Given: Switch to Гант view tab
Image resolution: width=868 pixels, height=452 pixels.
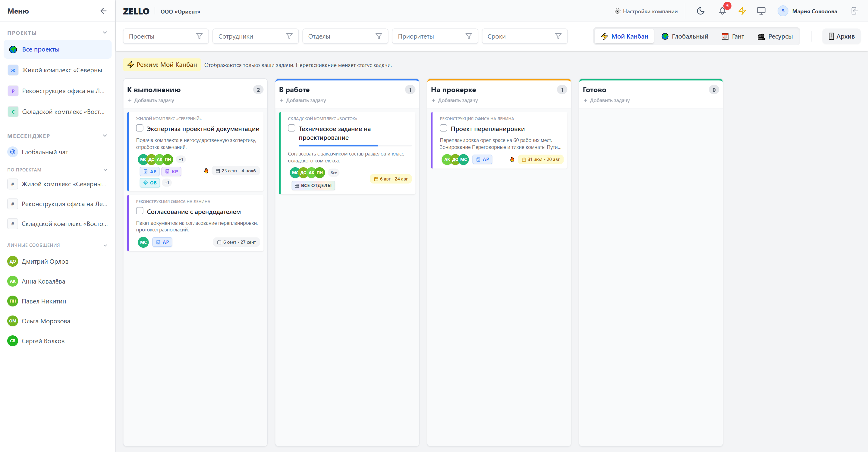Looking at the screenshot, I should pyautogui.click(x=733, y=36).
